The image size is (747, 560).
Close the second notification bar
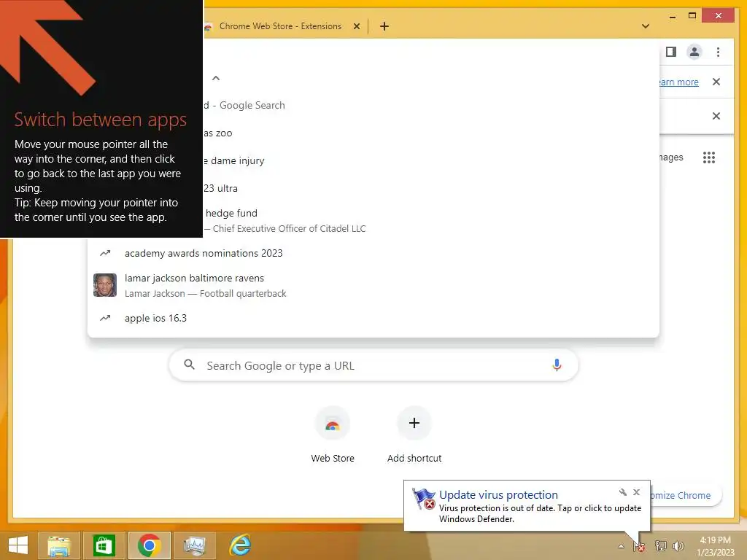tap(716, 116)
